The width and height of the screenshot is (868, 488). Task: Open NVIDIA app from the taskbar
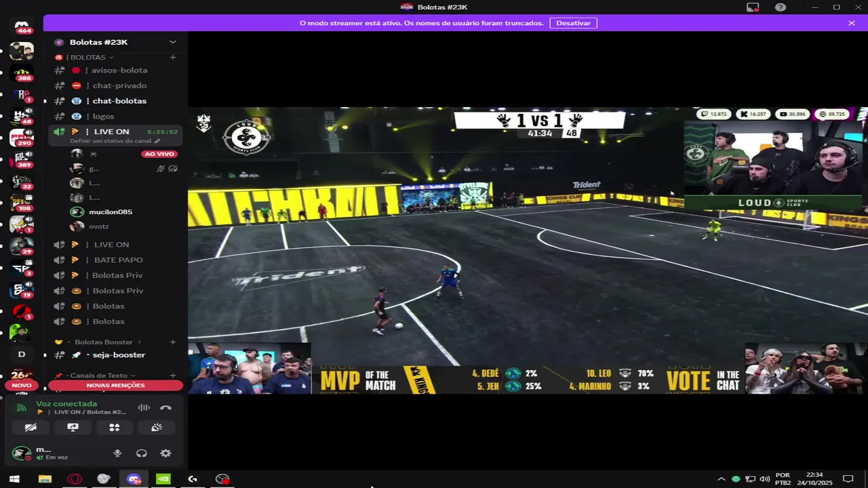coord(163,479)
